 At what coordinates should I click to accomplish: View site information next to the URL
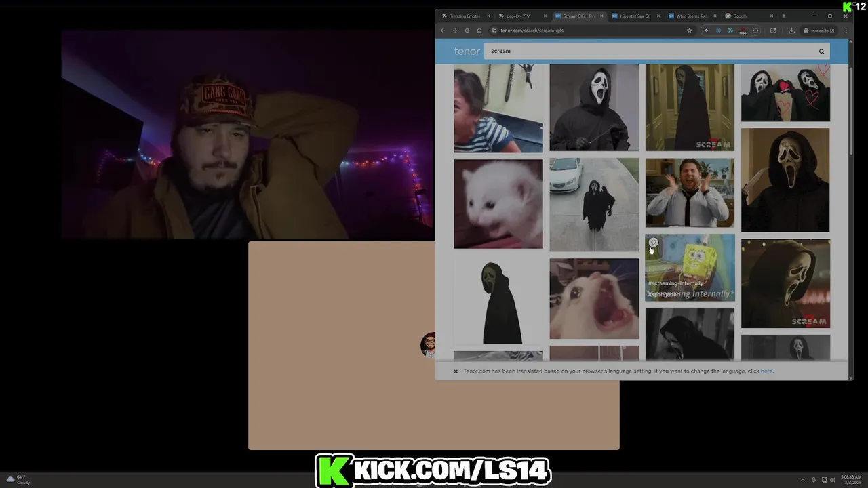click(x=494, y=30)
